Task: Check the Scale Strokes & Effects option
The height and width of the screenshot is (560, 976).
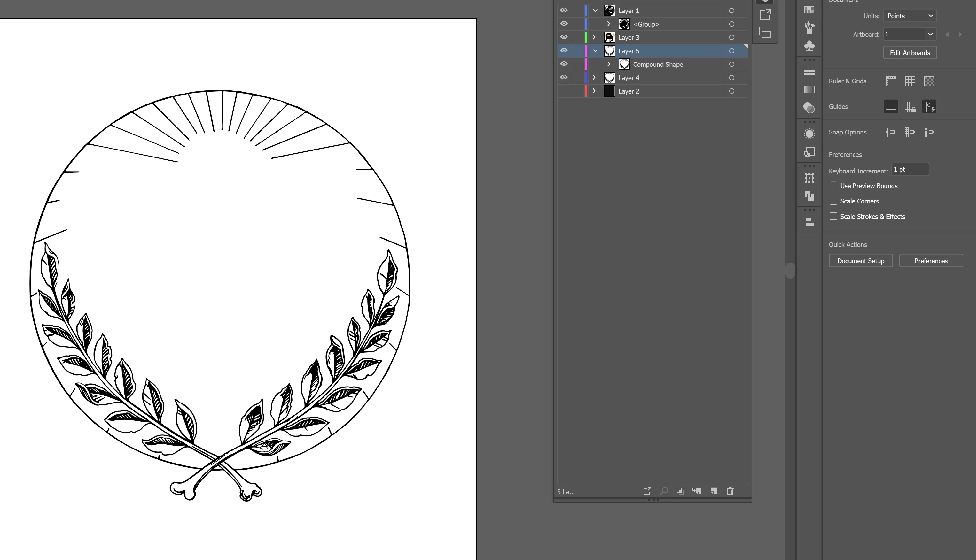Action: coord(833,217)
